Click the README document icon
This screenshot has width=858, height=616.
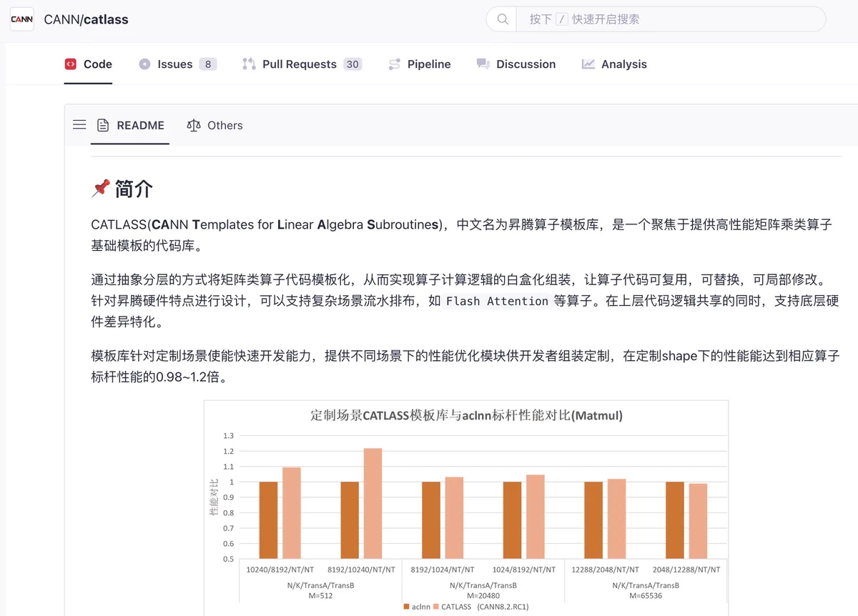(x=103, y=125)
